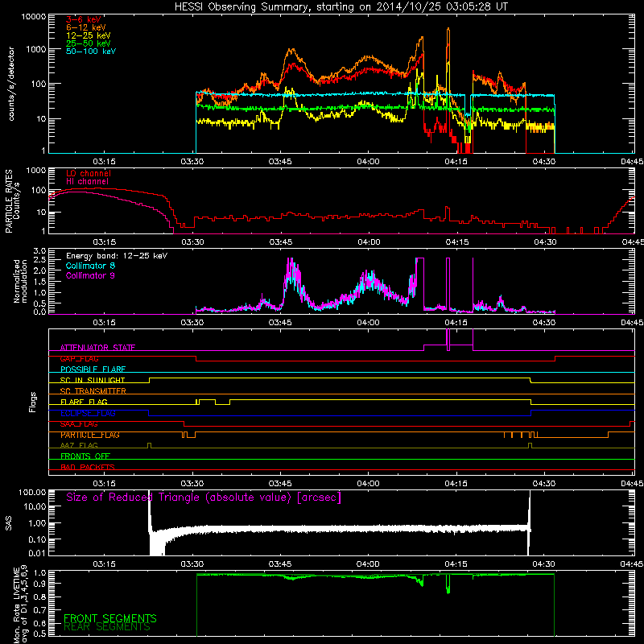Click the ATTENUATOR_STATE flag label
This screenshot has height=644, width=644.
[x=97, y=348]
